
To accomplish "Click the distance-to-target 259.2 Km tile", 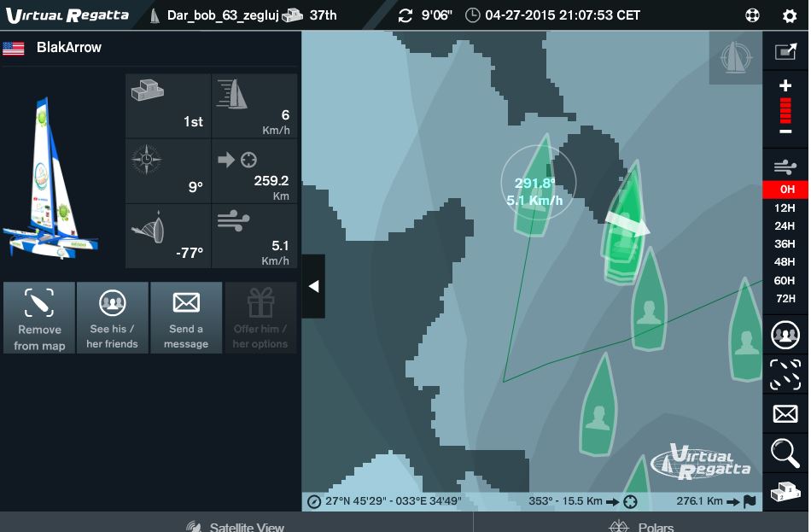I will click(254, 172).
